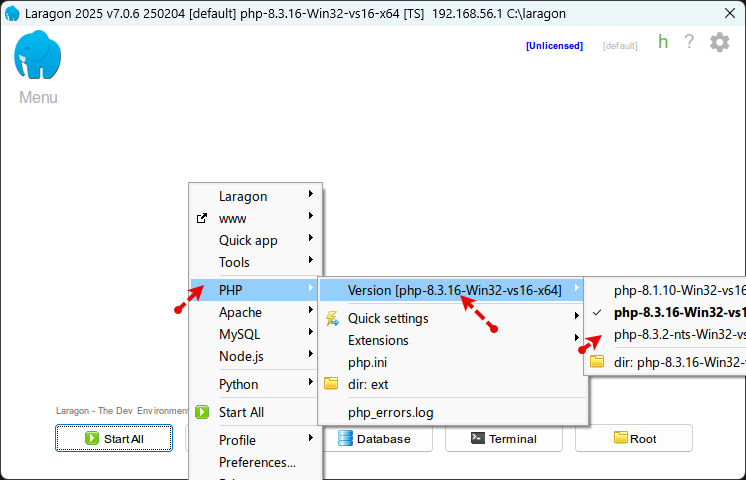Click the Terminal button

pos(504,438)
